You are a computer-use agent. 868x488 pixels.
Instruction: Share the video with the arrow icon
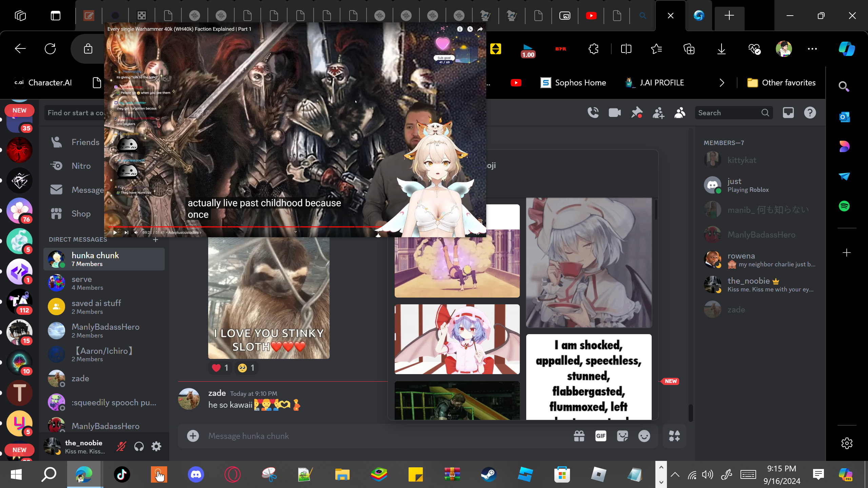tap(480, 29)
